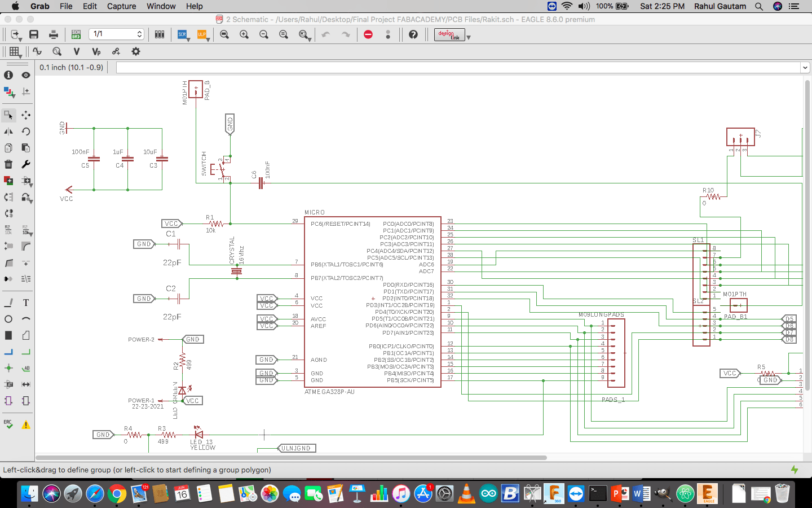This screenshot has height=508, width=812.
Task: Open the Help menu
Action: (195, 6)
